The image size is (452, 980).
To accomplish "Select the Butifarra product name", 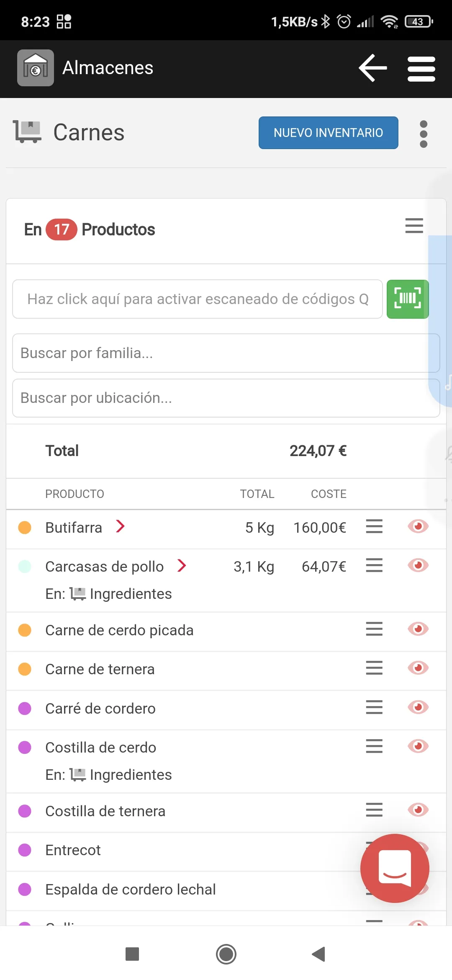I will tap(74, 527).
